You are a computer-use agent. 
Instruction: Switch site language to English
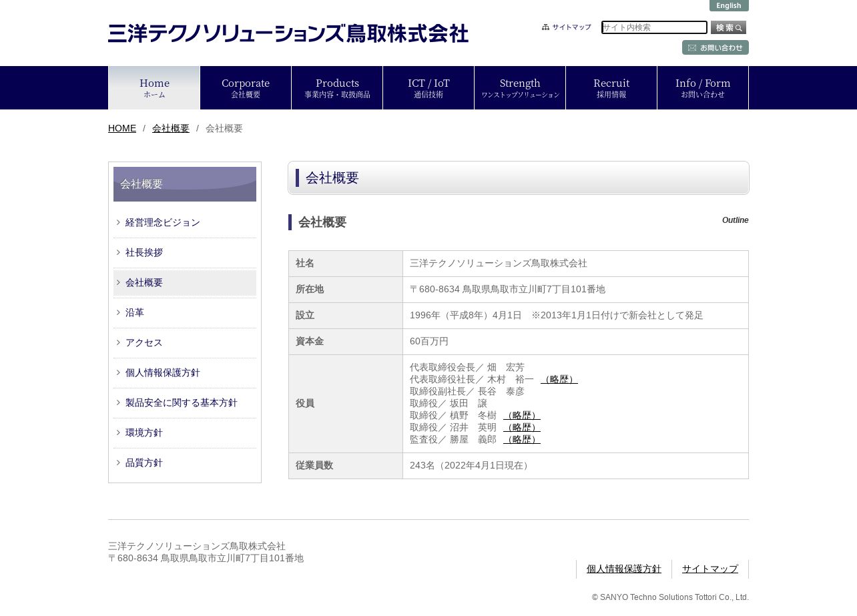point(728,5)
